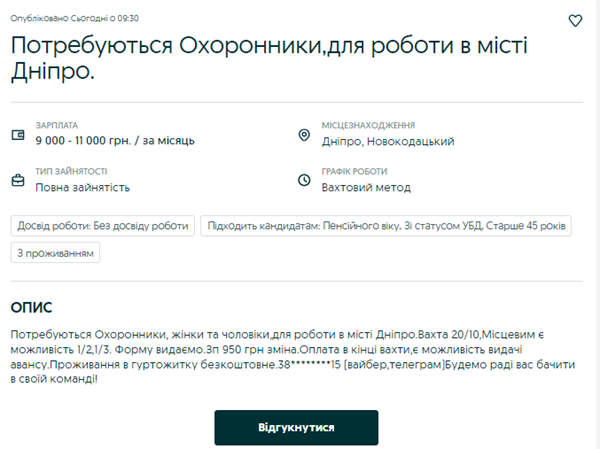Select the 'Підходить кандидатам' tag
600x449 pixels.
tap(386, 226)
